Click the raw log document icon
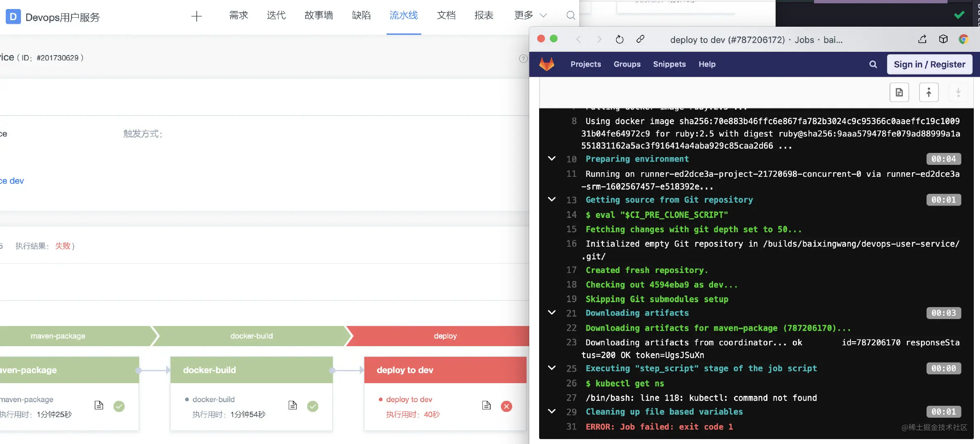The width and height of the screenshot is (980, 444). (899, 92)
